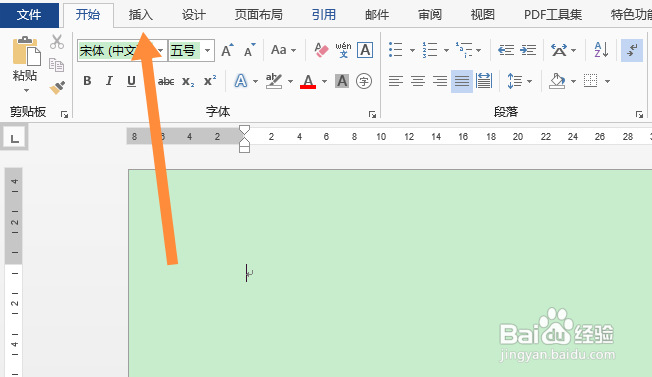Activate the Format Painter brush
Screen dimensions: 652x377
(x=57, y=88)
